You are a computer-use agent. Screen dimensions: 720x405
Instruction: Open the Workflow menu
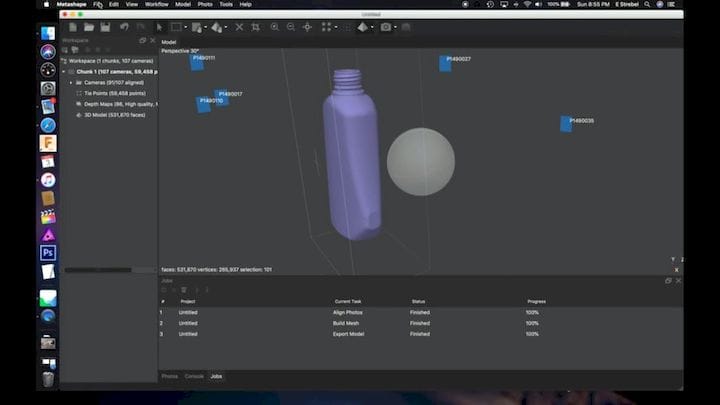click(157, 4)
